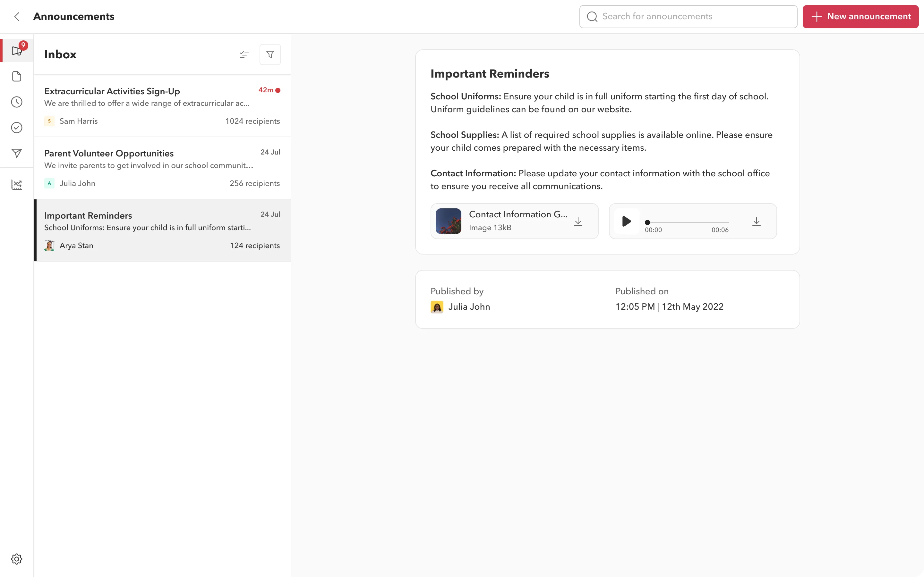The width and height of the screenshot is (924, 577).
Task: Click the settings gear icon at bottom
Action: click(x=17, y=559)
